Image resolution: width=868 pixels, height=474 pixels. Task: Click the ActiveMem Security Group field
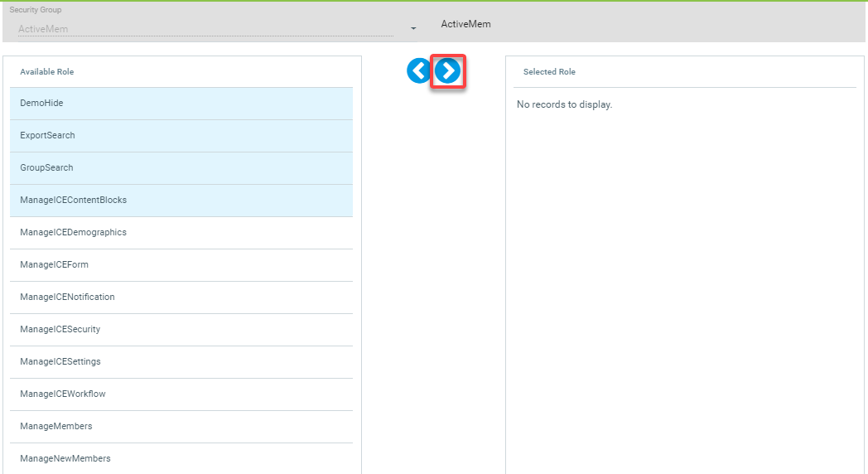tap(205, 29)
